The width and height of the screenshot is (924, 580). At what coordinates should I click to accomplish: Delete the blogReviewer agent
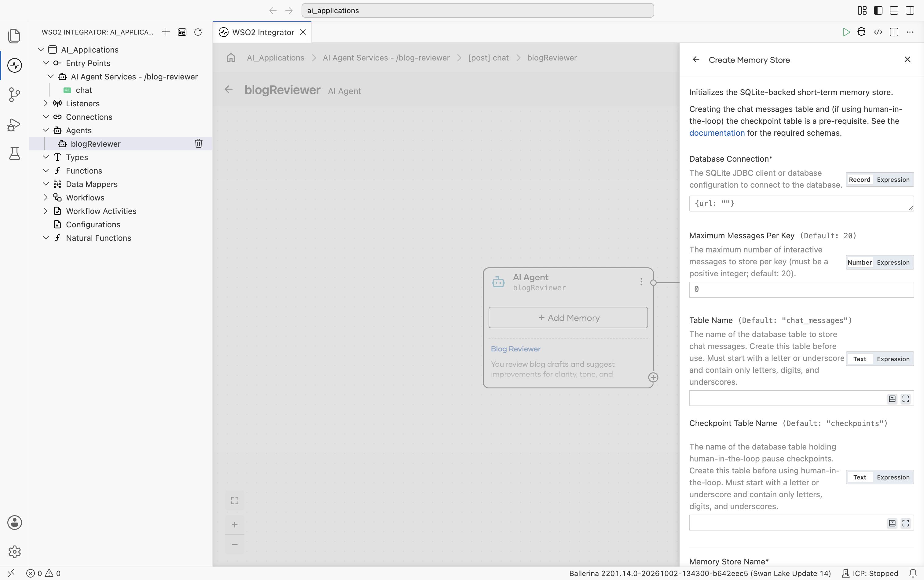pos(198,143)
